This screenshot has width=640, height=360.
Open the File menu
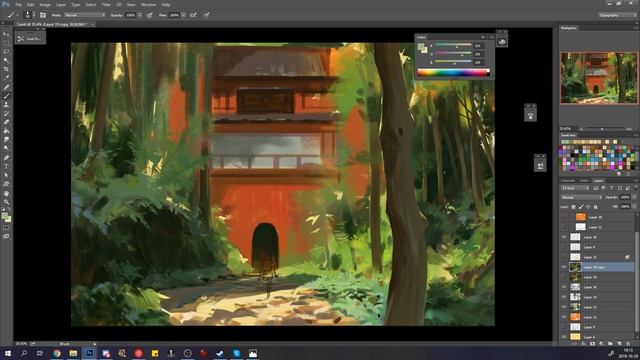pyautogui.click(x=19, y=4)
